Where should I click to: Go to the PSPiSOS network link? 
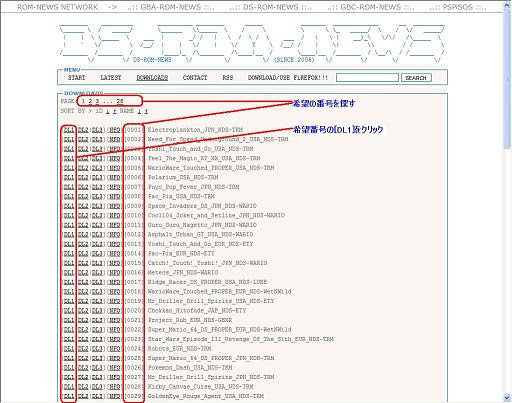pyautogui.click(x=458, y=7)
